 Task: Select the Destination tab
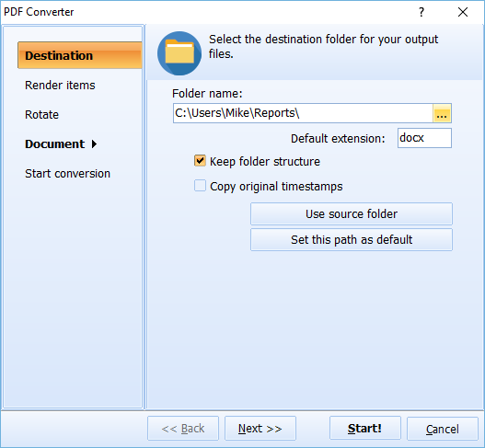pos(80,55)
